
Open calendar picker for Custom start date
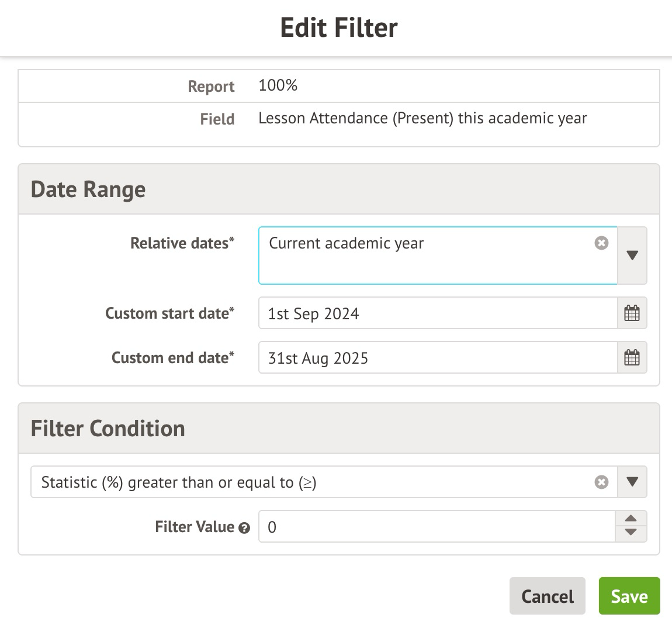632,313
